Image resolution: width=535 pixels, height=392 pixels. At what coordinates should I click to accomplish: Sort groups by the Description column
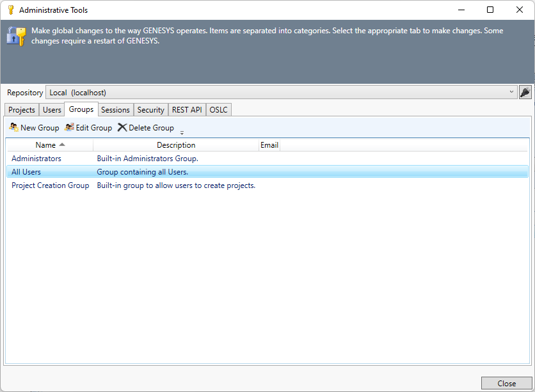[x=176, y=145]
